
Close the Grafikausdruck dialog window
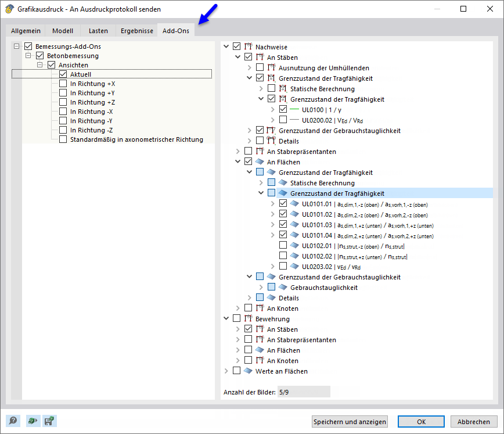coord(490,9)
